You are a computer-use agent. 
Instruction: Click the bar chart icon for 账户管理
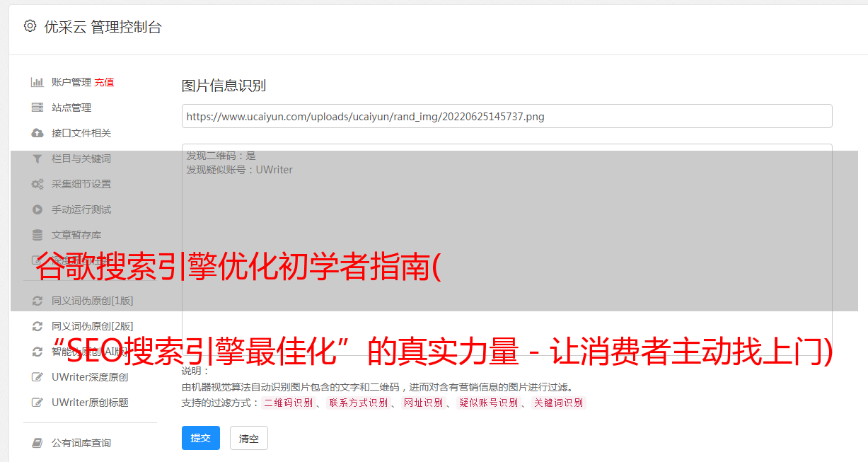pyautogui.click(x=37, y=82)
